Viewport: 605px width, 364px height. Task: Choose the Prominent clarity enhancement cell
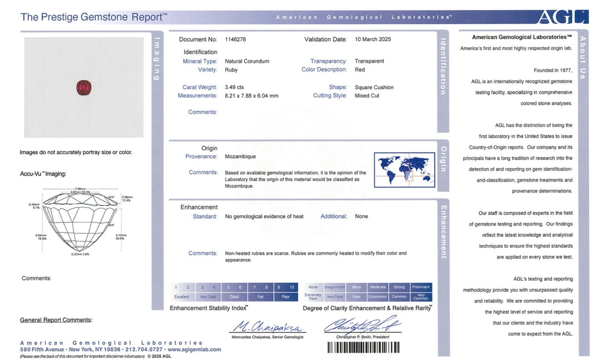point(421,287)
